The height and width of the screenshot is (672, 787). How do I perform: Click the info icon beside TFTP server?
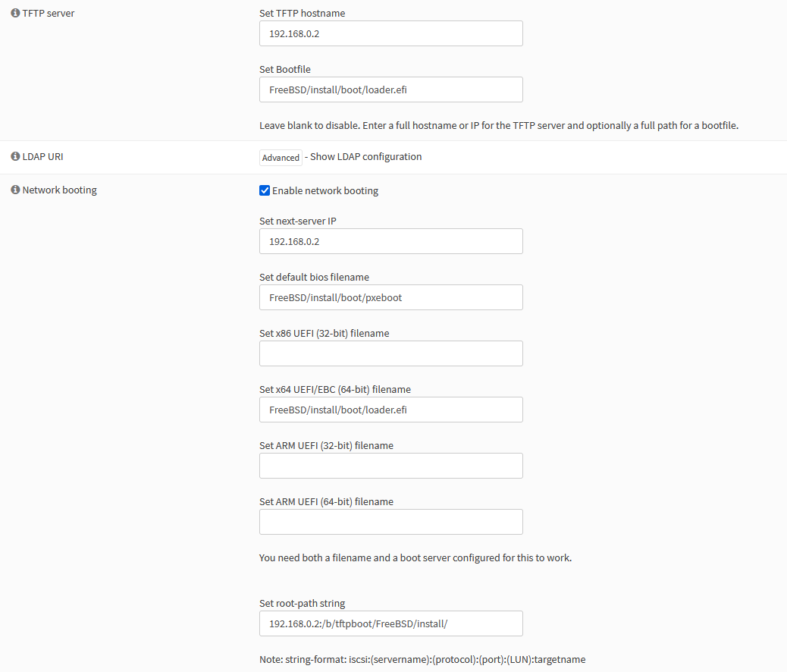click(15, 13)
